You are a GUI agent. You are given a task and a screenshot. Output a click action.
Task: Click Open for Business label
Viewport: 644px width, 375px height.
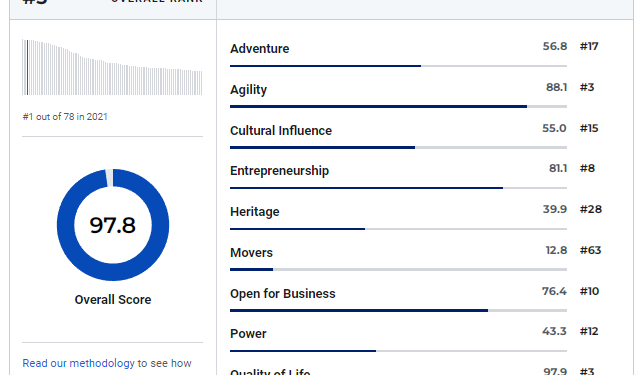click(x=283, y=294)
